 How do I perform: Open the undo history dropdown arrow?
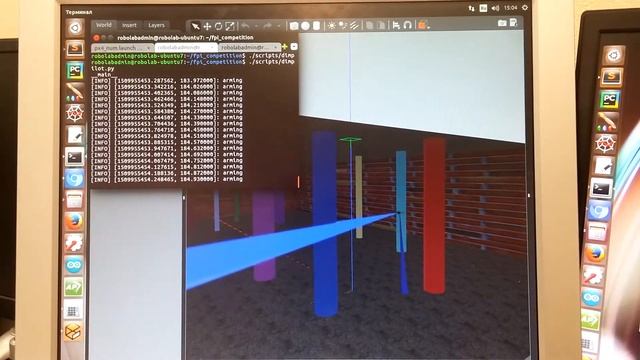[256, 26]
